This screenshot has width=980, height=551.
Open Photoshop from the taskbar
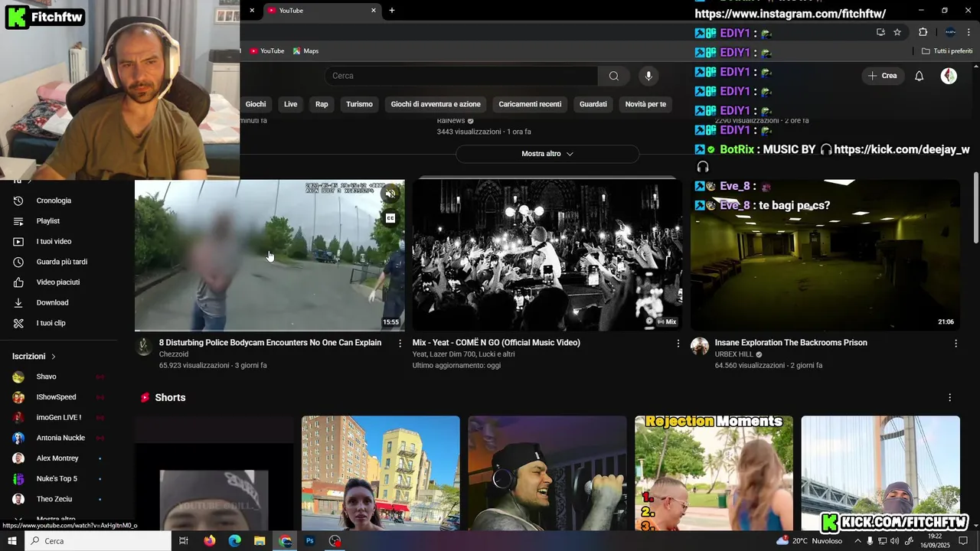pos(310,541)
